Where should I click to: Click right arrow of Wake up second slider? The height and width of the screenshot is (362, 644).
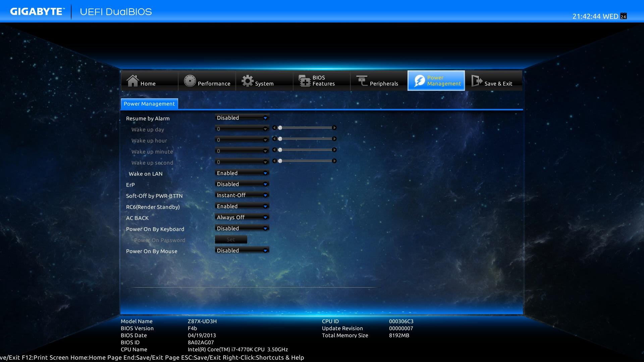(334, 161)
